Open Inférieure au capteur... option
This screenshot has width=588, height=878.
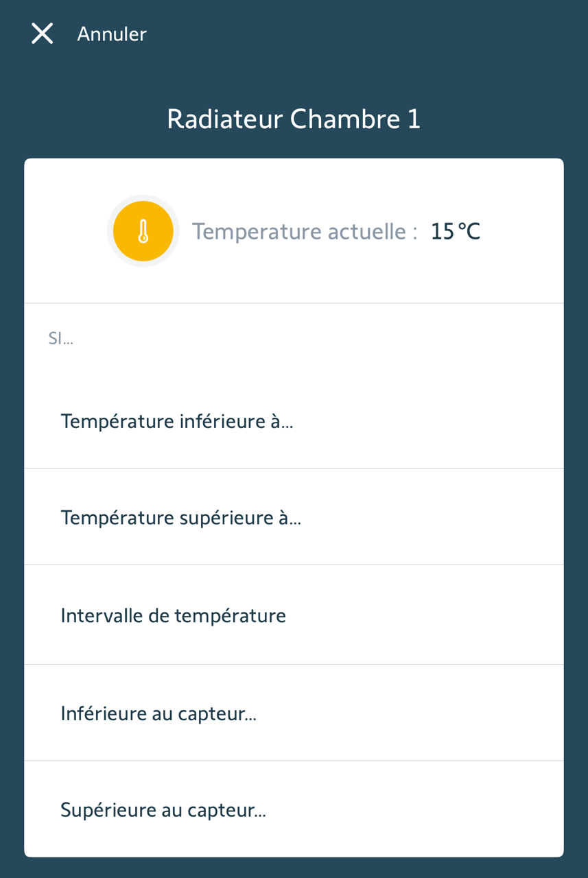[x=158, y=713]
